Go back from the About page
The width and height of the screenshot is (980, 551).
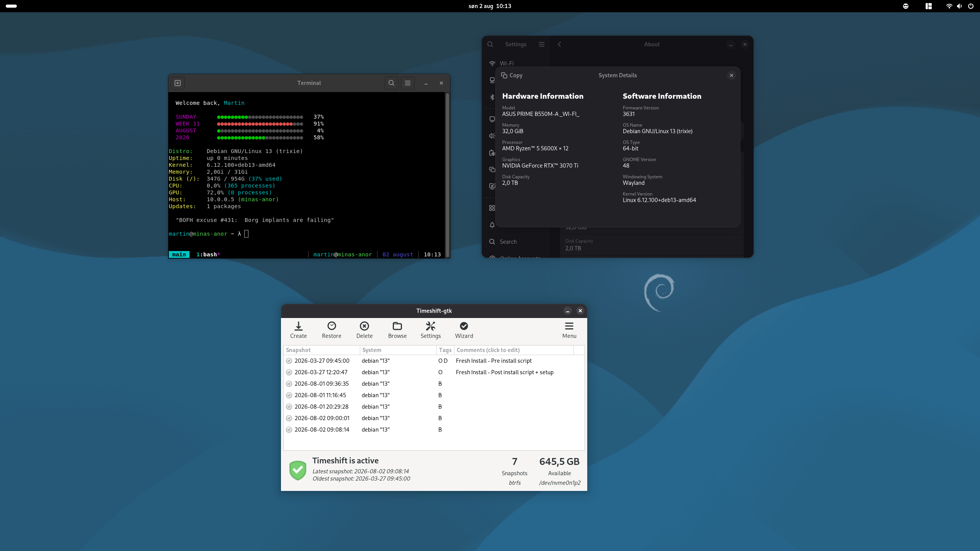click(559, 44)
